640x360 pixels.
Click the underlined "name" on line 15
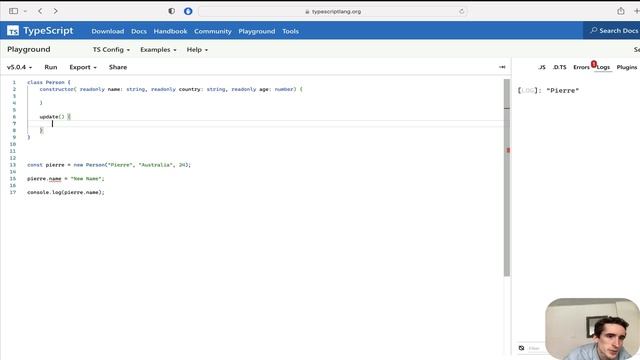coord(55,179)
